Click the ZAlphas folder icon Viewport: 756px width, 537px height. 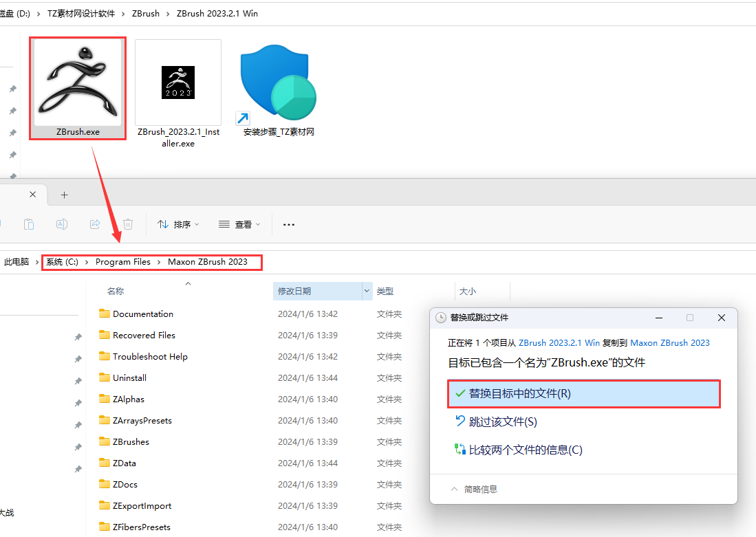coord(105,399)
